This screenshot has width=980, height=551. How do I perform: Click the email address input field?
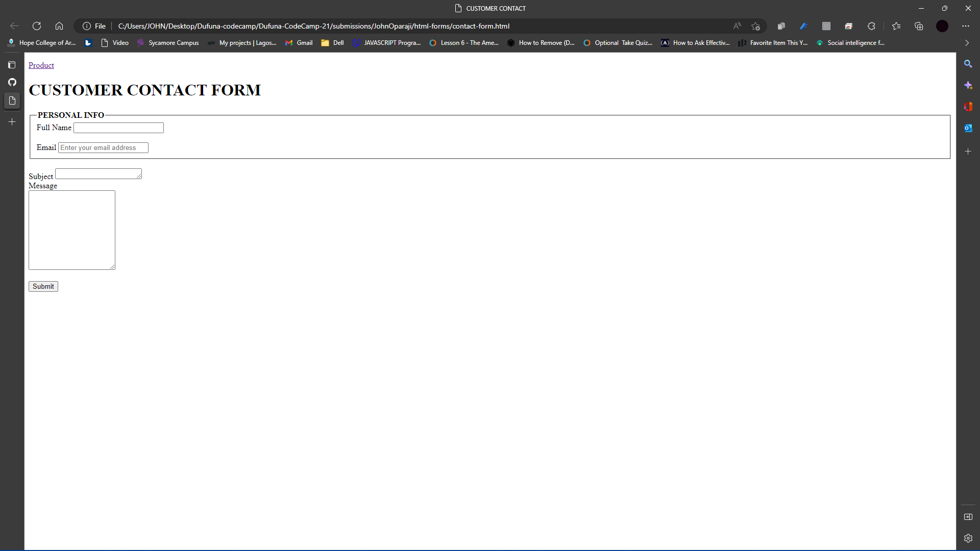[103, 147]
